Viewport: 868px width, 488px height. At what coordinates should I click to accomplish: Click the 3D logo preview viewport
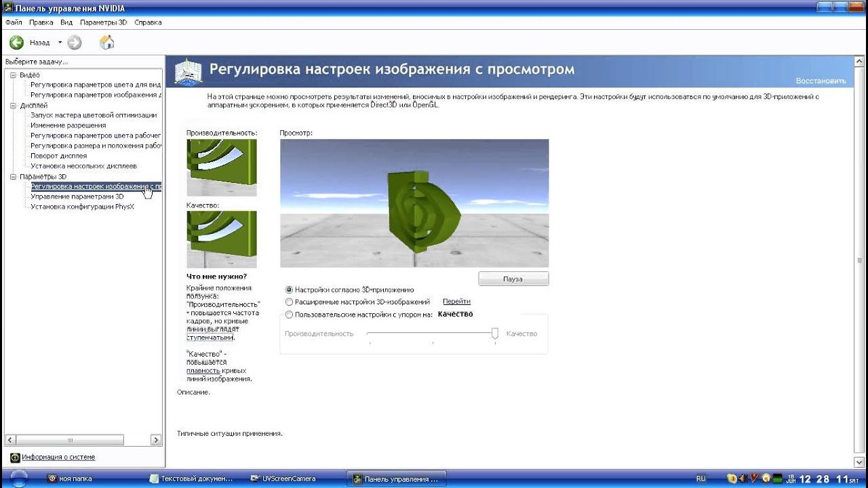tap(414, 203)
